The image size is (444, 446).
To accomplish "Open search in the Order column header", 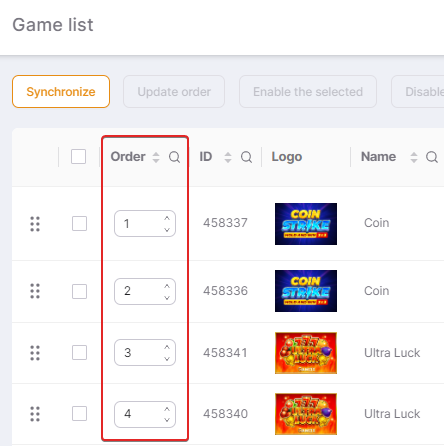I will [x=174, y=157].
